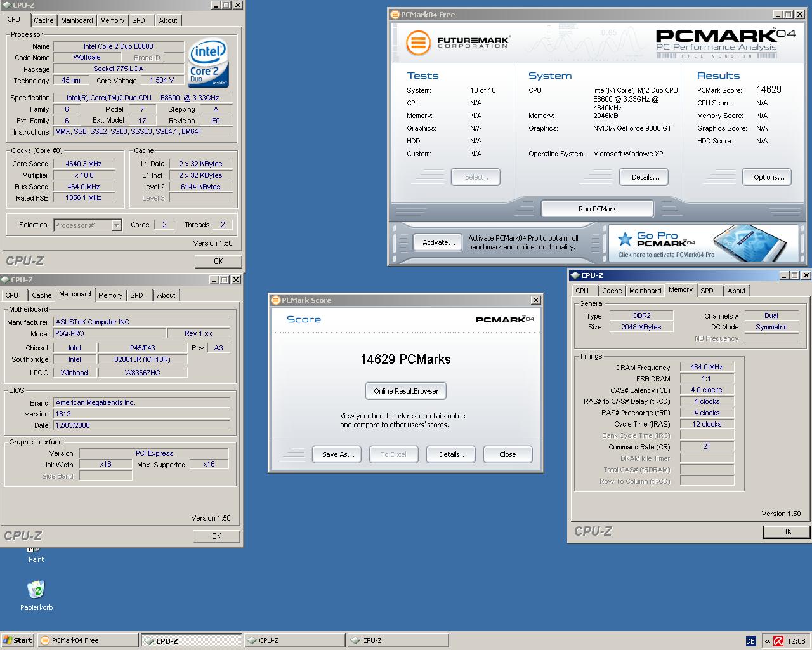Viewport: 812px width, 650px height.
Task: Click the Select... tests button
Action: tap(477, 177)
